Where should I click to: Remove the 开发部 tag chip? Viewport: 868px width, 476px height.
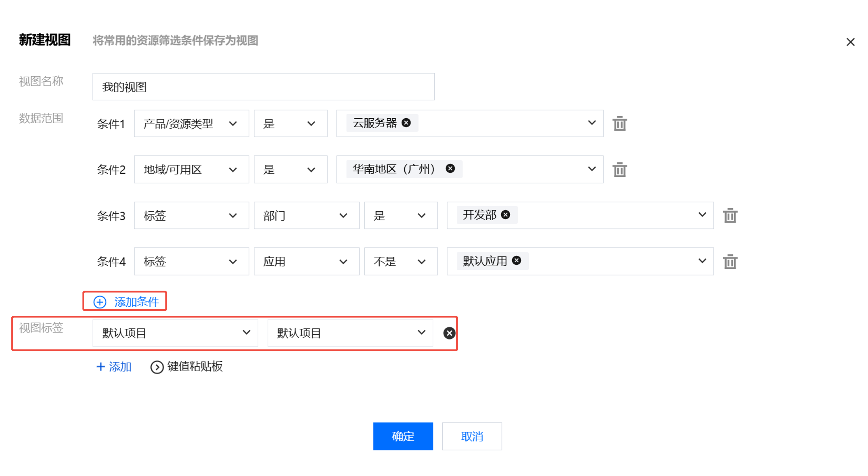505,215
